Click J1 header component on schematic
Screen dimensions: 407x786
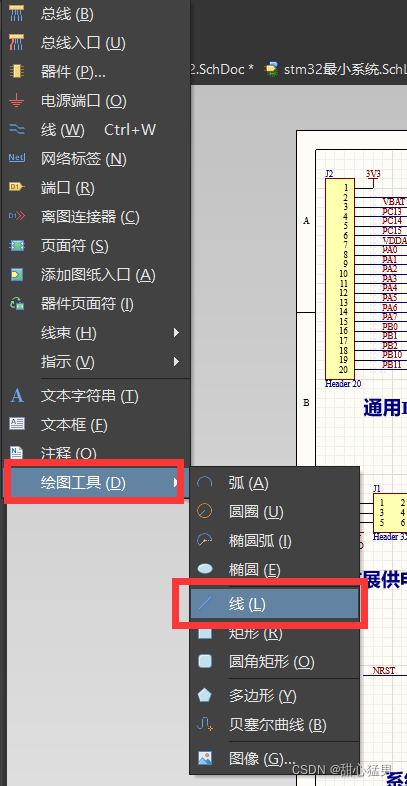pos(390,513)
